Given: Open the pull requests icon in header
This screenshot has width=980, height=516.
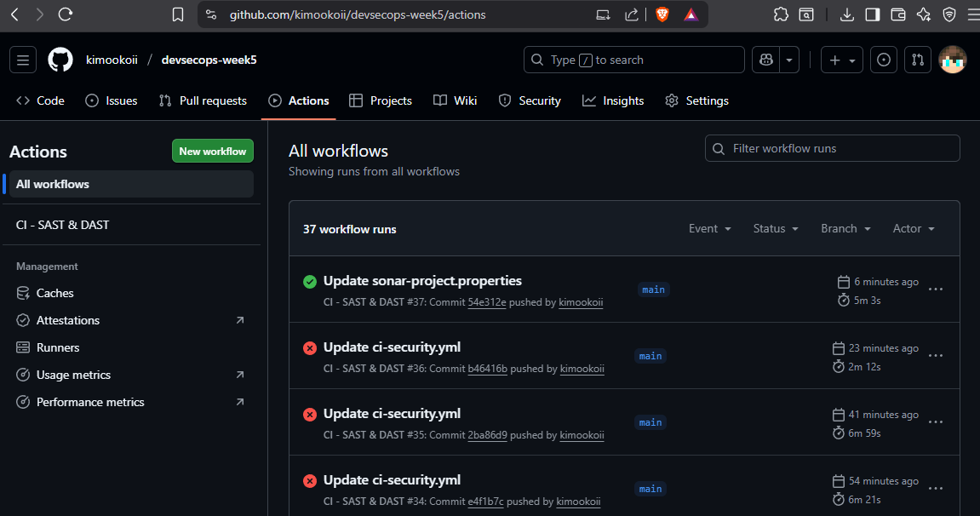Looking at the screenshot, I should (x=917, y=60).
